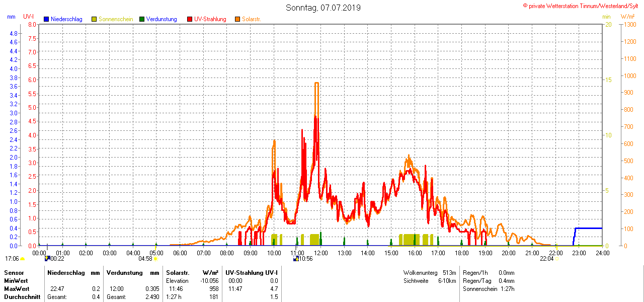This screenshot has height=302, width=644.
Task: Click the yellow min axis unit label
Action: (x=607, y=17)
